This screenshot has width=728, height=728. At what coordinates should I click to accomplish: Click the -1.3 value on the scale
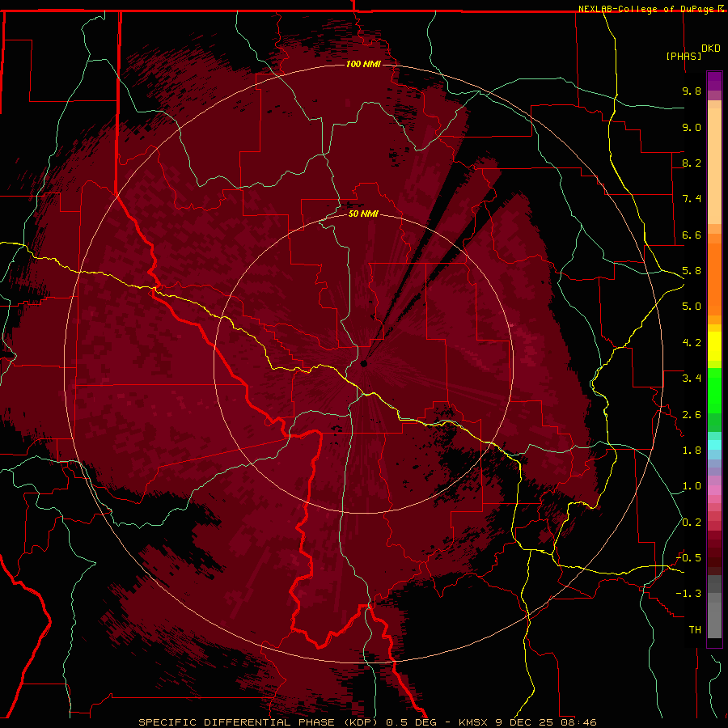pos(688,594)
